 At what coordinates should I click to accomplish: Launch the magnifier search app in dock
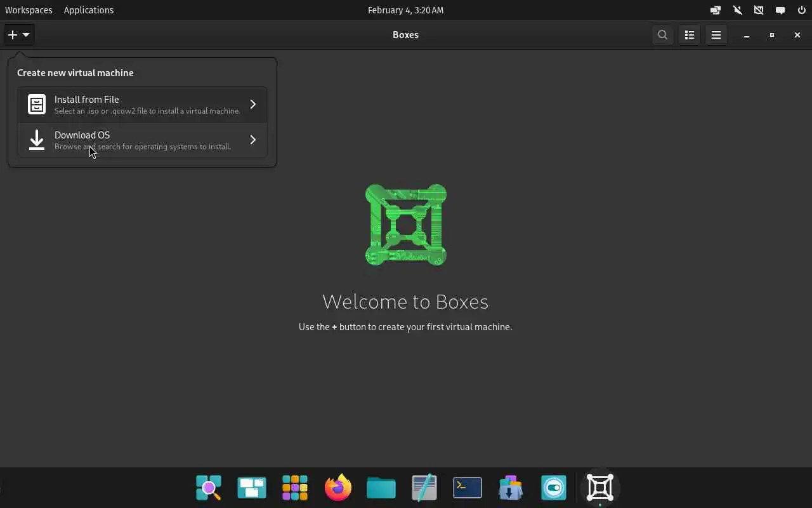(x=209, y=488)
